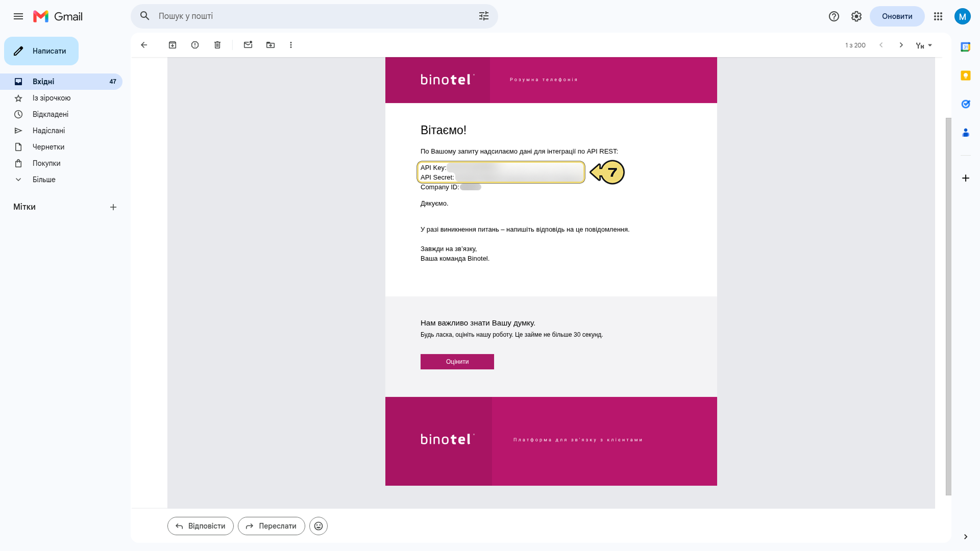Click 'Нам важливо знати Вашу думку.' text
This screenshot has width=980, height=551.
pyautogui.click(x=478, y=323)
